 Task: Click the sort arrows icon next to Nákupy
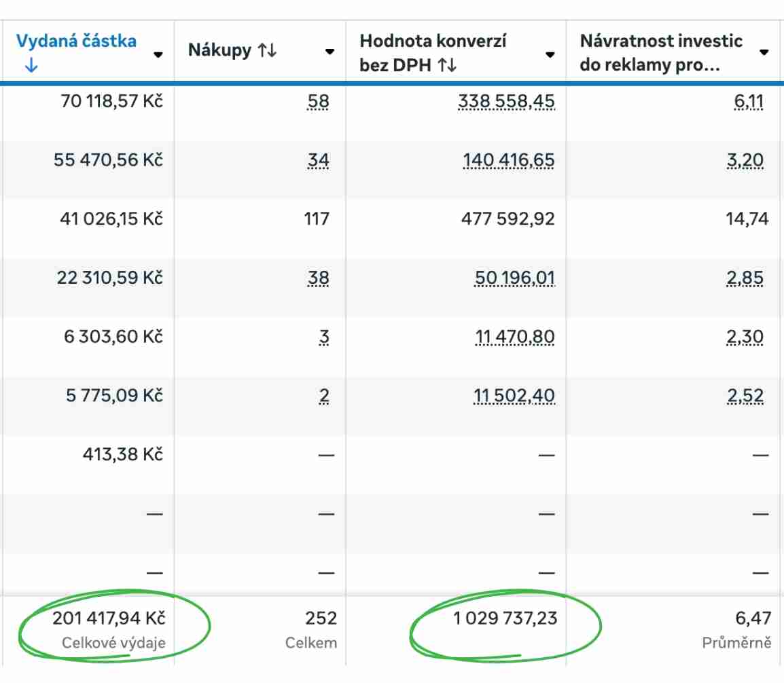pos(267,50)
